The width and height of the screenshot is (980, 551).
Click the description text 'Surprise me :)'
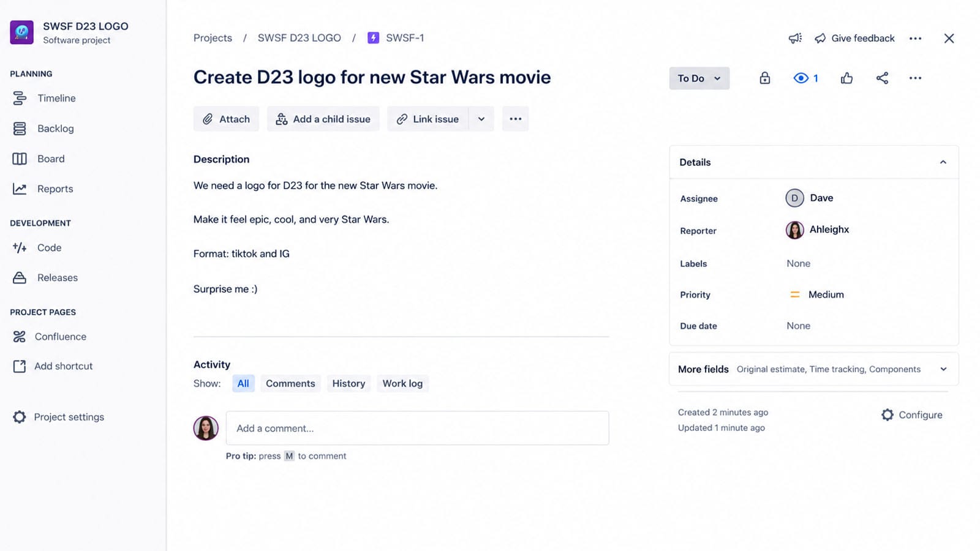(x=225, y=289)
